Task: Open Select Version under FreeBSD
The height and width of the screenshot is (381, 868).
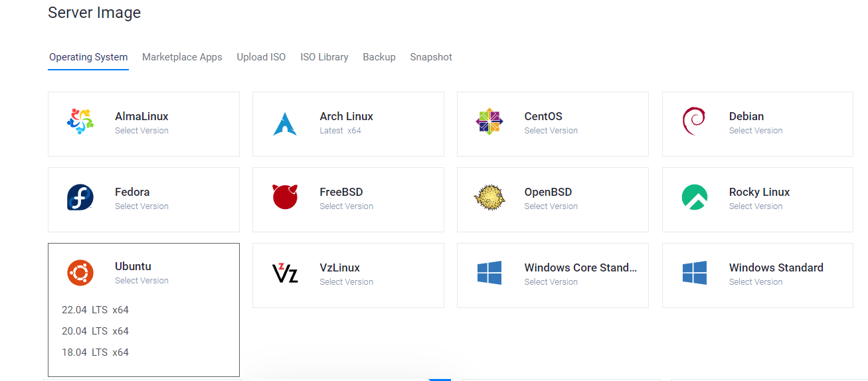Action: (346, 206)
